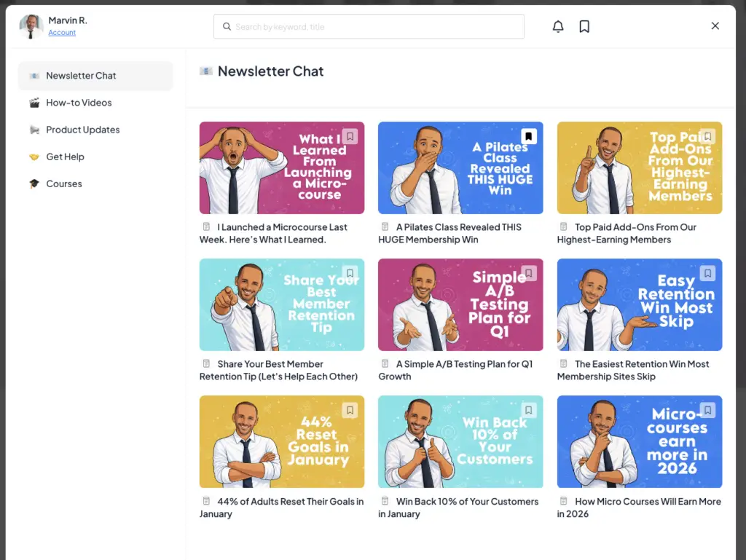Viewport: 746px width, 560px height.
Task: Open the pink 'What I Learned From Launching' thumbnail
Action: pyautogui.click(x=282, y=167)
